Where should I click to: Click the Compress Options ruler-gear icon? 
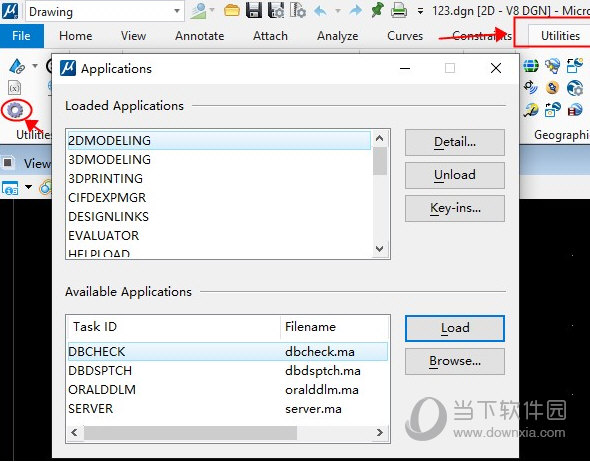[x=298, y=11]
